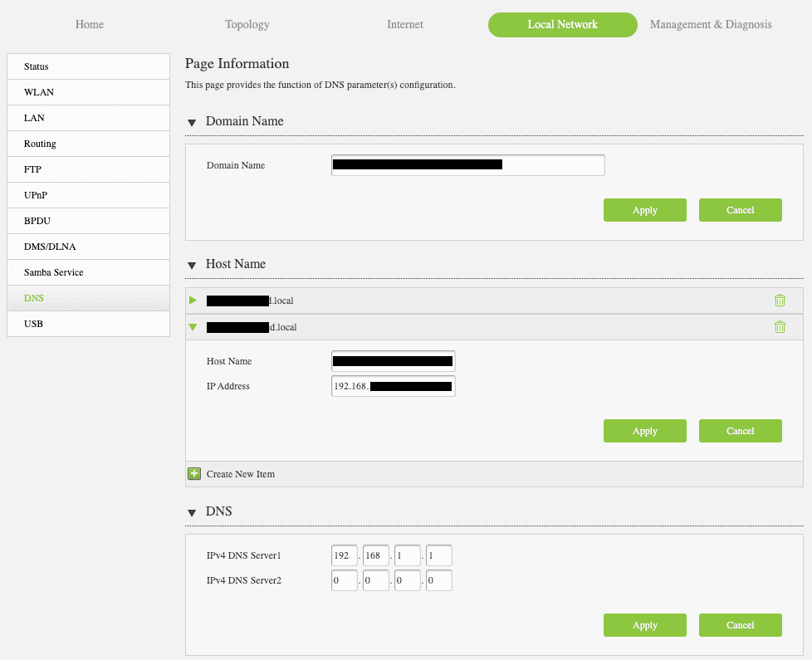This screenshot has height=660, width=812.
Task: Click the host IP Address field
Action: 393,387
